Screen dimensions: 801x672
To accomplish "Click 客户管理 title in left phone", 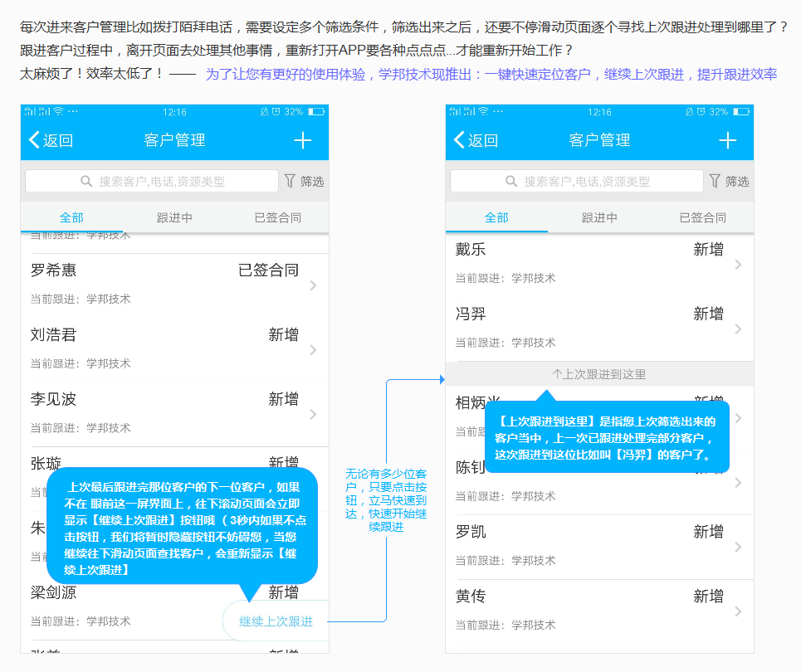I will (174, 140).
